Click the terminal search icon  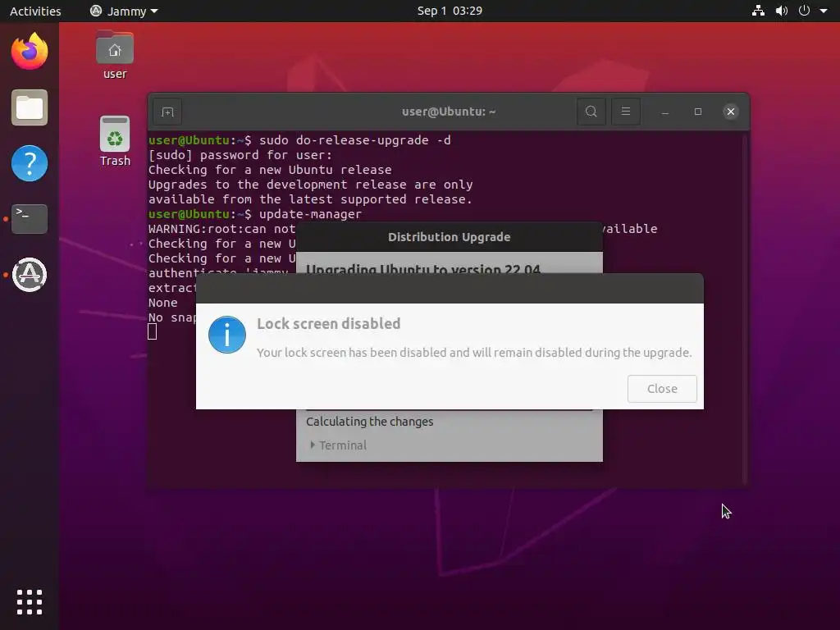coord(591,112)
